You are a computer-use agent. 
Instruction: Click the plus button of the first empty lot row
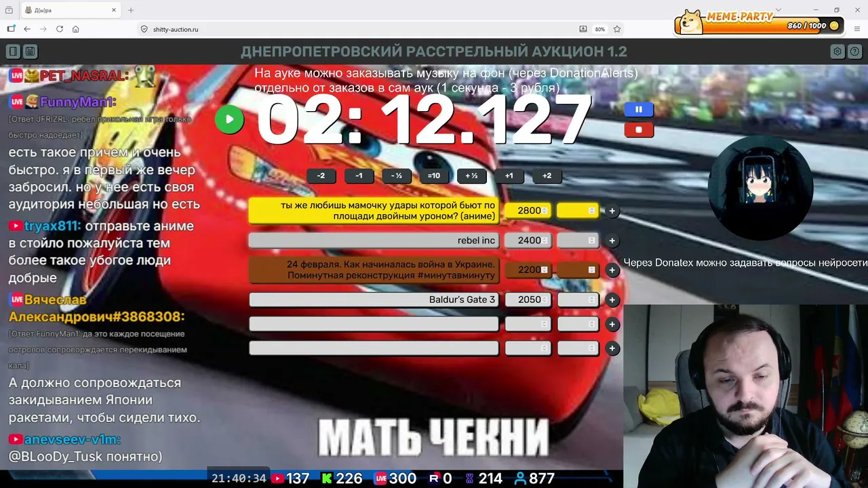point(612,324)
